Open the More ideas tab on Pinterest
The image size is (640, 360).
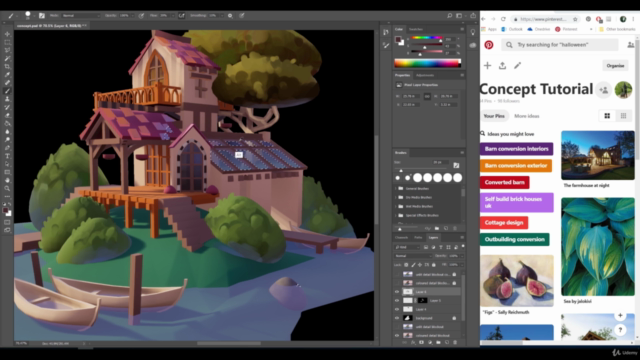tap(527, 116)
